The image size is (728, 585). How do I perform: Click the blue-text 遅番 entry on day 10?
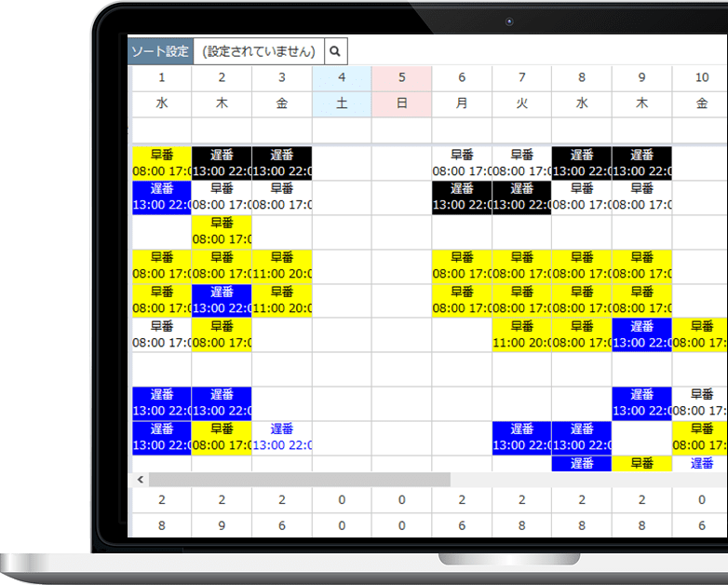(700, 463)
